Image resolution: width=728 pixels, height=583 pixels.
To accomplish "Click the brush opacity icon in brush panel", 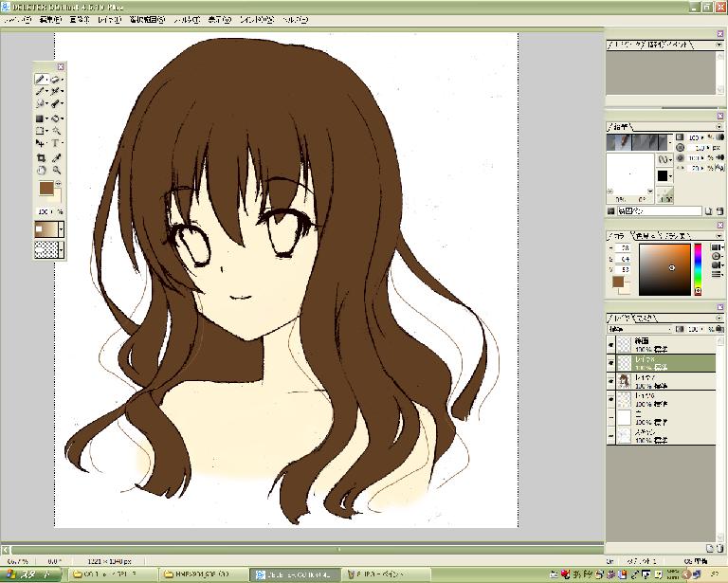I will 680,137.
